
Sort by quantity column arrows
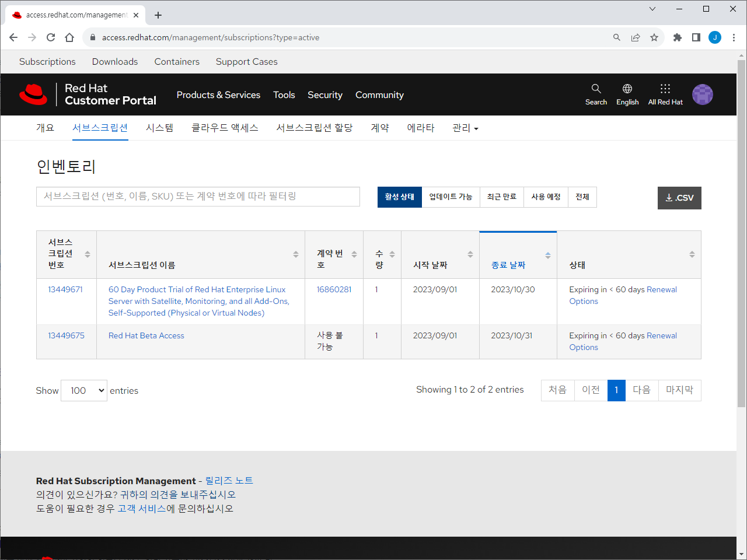pos(392,254)
